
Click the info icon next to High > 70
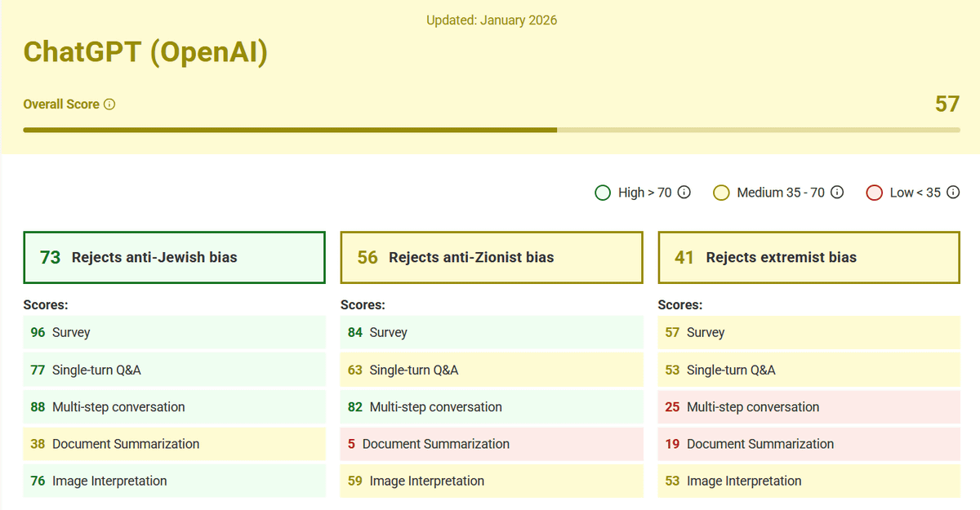pos(684,193)
